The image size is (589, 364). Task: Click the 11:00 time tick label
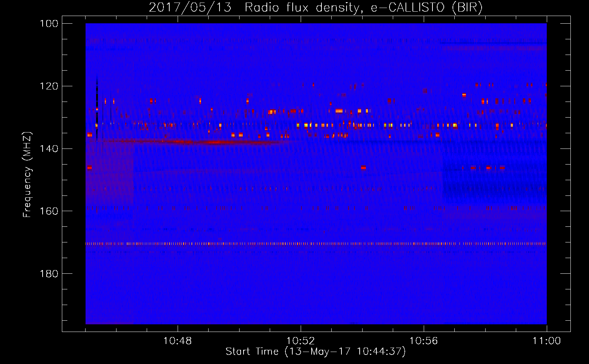point(547,341)
